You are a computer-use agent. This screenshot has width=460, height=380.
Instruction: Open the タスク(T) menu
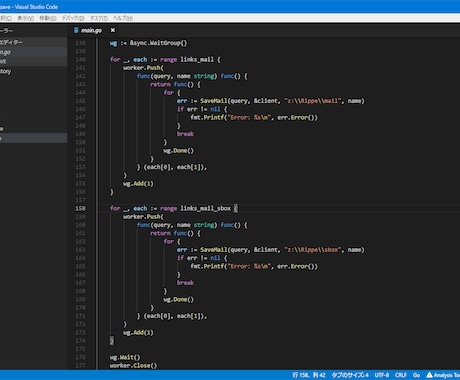point(99,18)
